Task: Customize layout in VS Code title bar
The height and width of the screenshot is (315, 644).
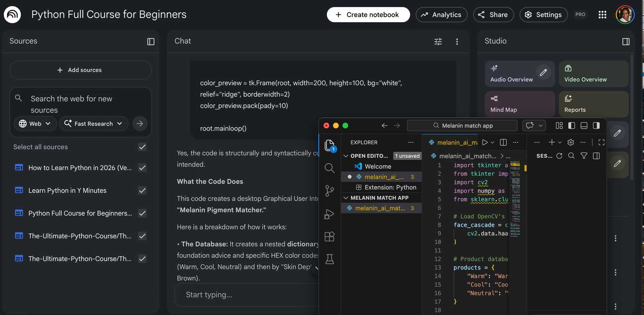Action: 559,126
